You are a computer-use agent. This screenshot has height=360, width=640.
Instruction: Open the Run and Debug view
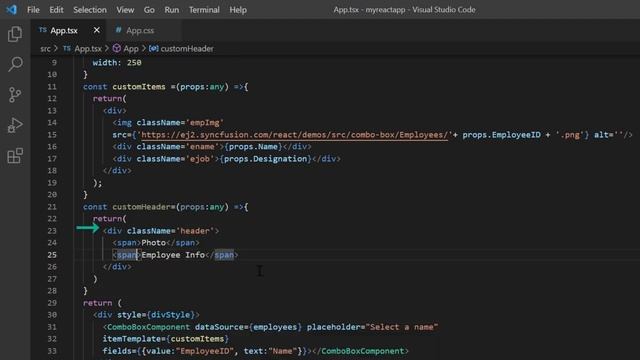(x=15, y=125)
